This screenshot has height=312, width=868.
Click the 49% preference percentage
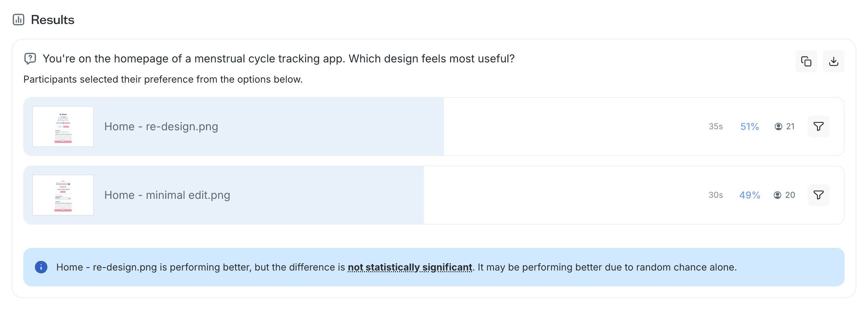(x=749, y=195)
